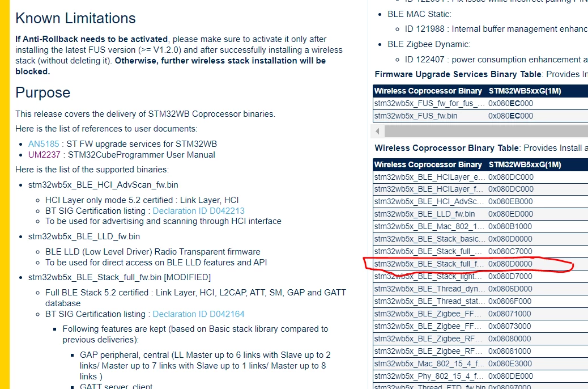Select the stm32wb5x_FUS_fw.bin table row

pos(480,116)
